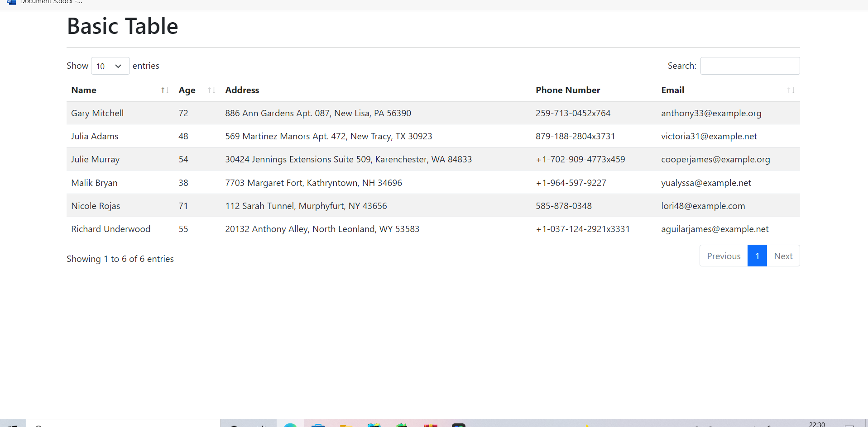Select the Basic Table heading

tap(122, 26)
